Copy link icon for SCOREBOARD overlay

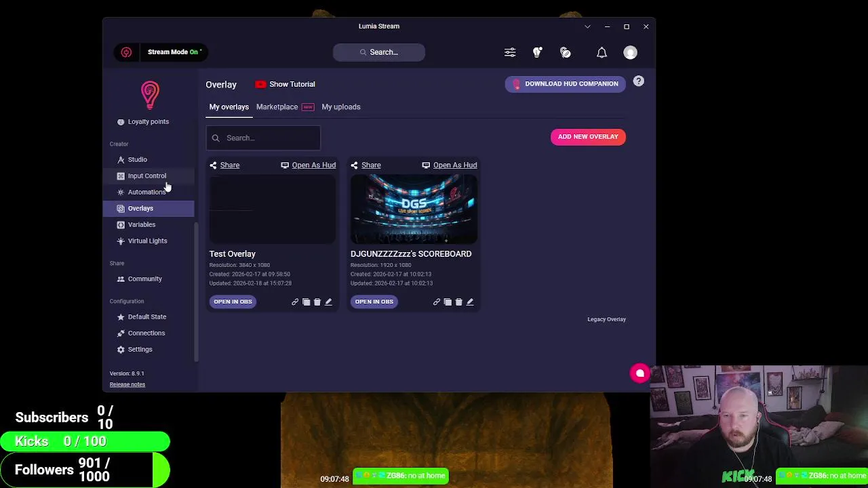point(437,302)
